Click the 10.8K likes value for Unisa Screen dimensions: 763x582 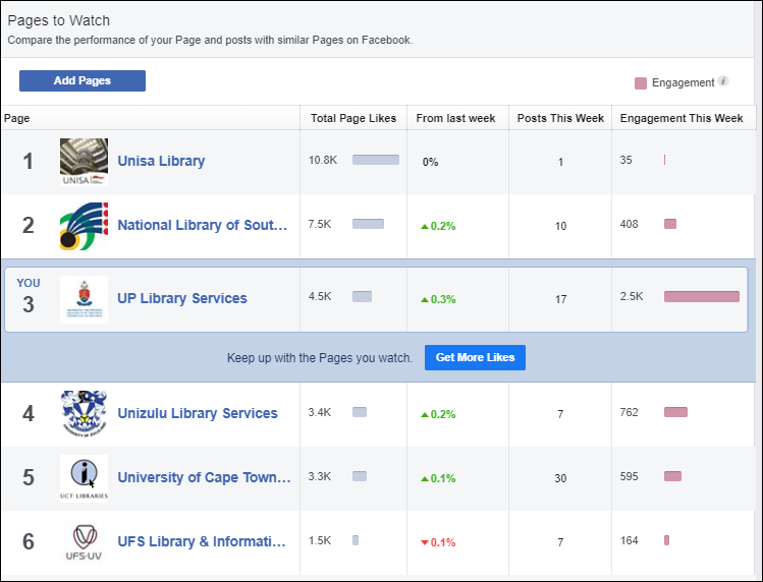[323, 160]
